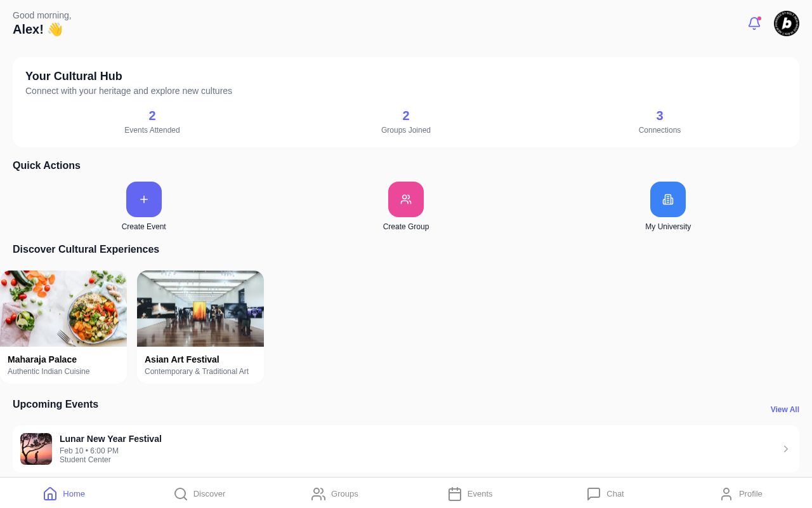Go to the Home tab icon
Screen dimensions: 812x508
(x=50, y=493)
